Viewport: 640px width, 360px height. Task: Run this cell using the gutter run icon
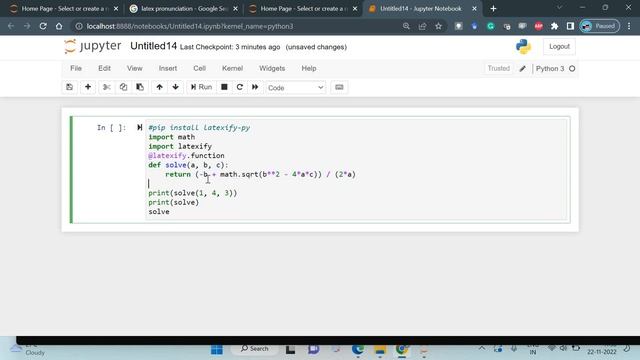pyautogui.click(x=140, y=127)
